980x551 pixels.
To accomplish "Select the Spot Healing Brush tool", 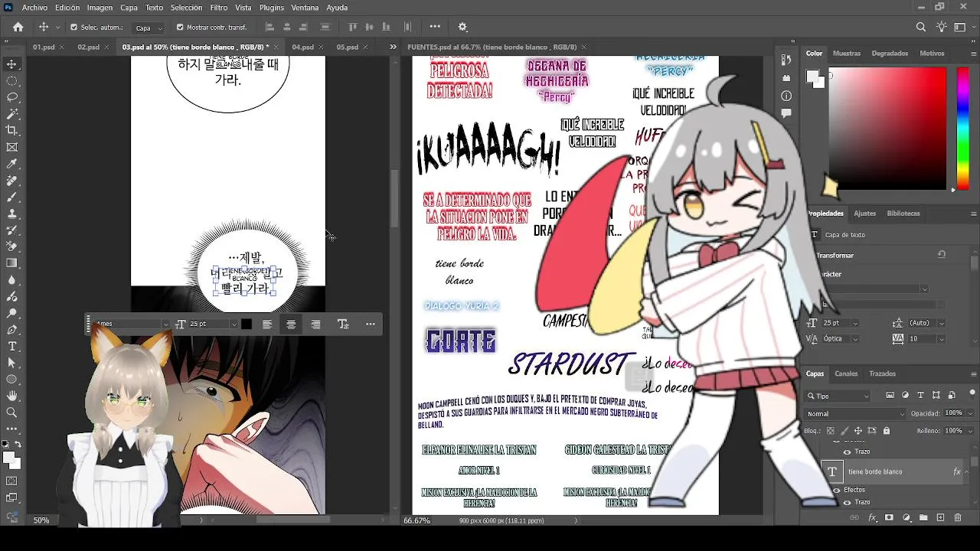I will (11, 181).
